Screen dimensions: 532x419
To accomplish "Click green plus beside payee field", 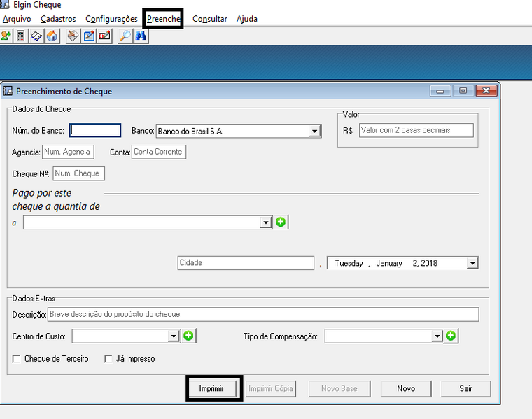I will tap(281, 222).
